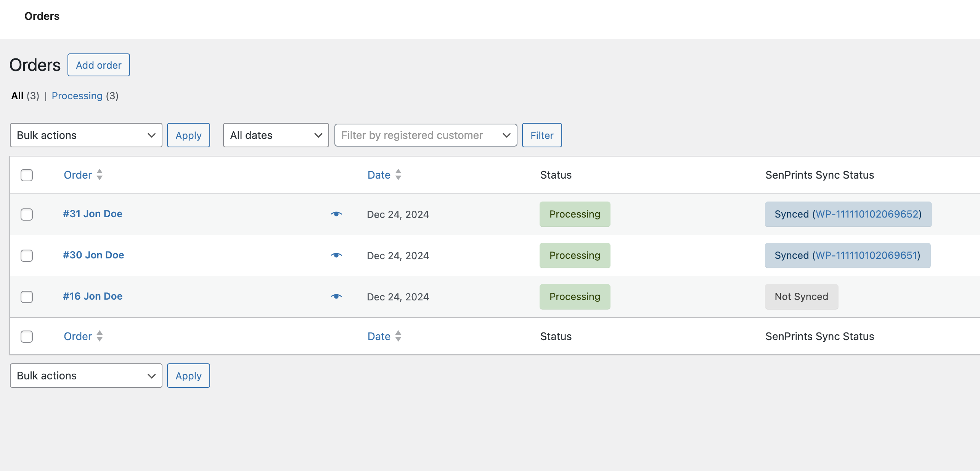The width and height of the screenshot is (980, 471).
Task: Click Date column header link
Action: 379,175
